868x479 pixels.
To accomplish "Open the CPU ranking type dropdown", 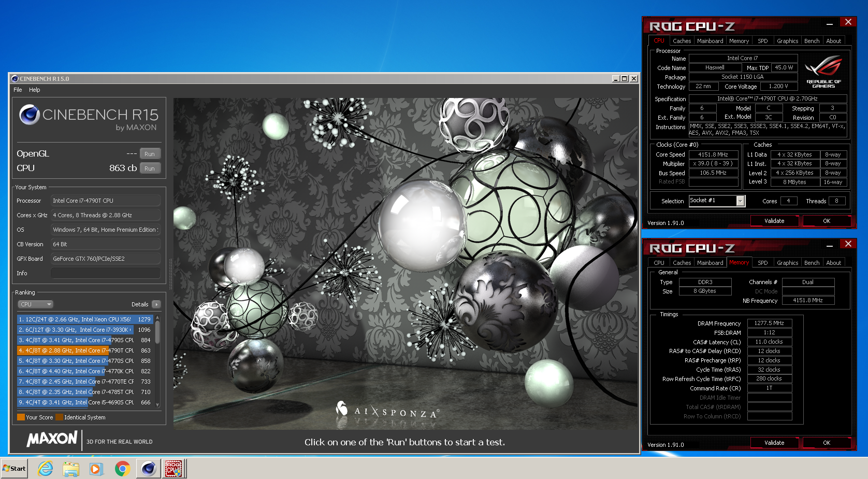I will (x=36, y=304).
